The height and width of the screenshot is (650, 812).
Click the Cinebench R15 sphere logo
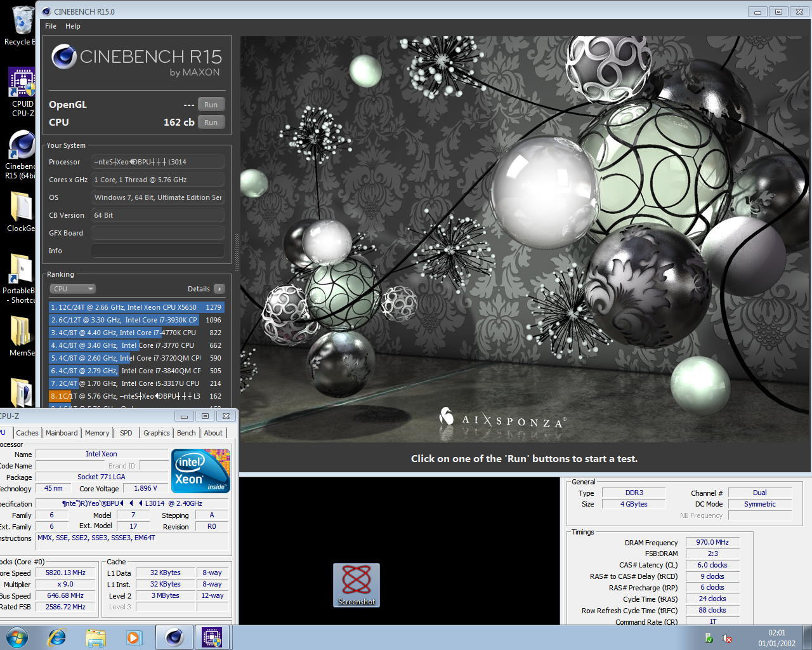pyautogui.click(x=64, y=56)
